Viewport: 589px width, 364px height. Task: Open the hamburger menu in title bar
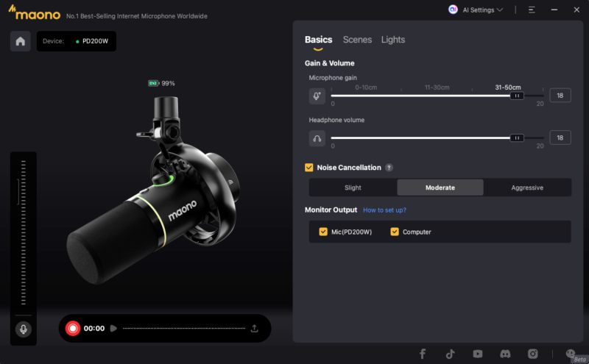click(x=532, y=10)
